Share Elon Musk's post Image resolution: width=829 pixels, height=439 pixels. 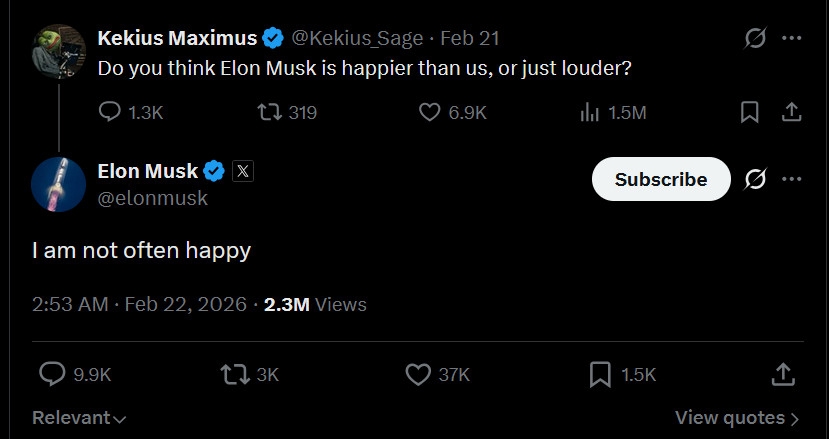(784, 374)
